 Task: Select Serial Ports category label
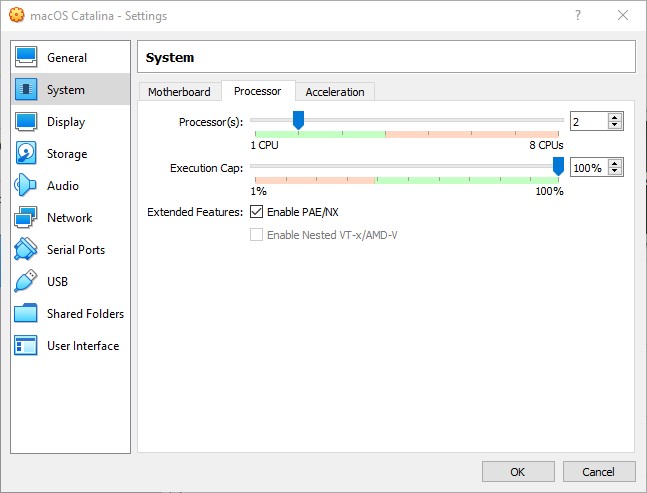coord(76,250)
